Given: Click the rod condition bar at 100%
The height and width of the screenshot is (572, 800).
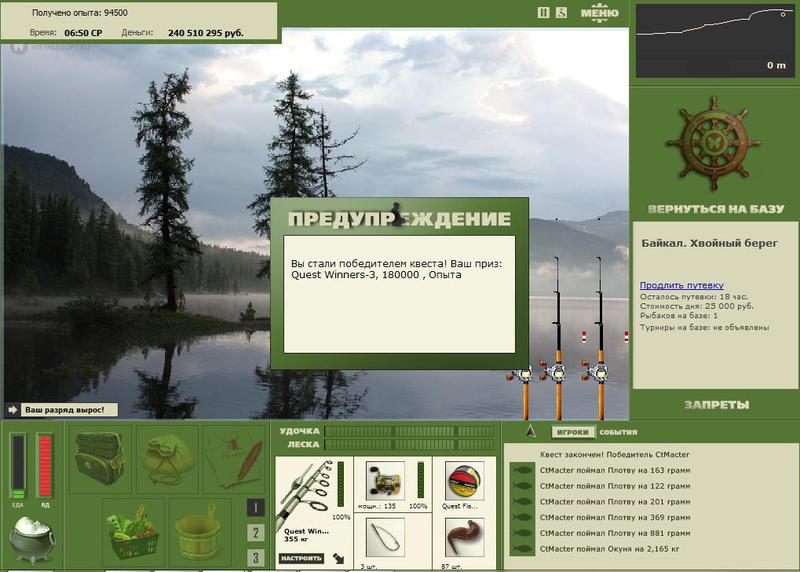Looking at the screenshot, I should [341, 485].
